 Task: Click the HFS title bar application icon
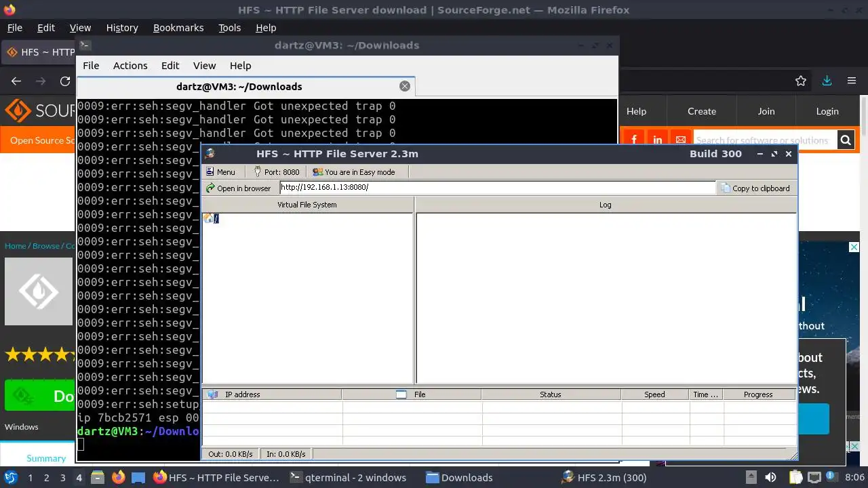click(x=210, y=154)
